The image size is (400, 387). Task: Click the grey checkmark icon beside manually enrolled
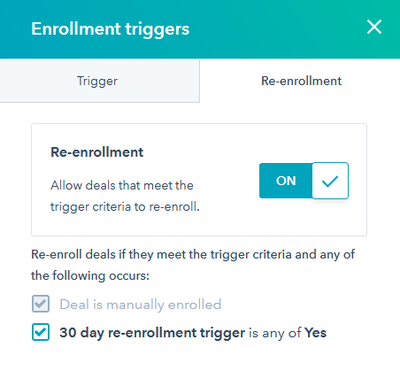pos(41,304)
